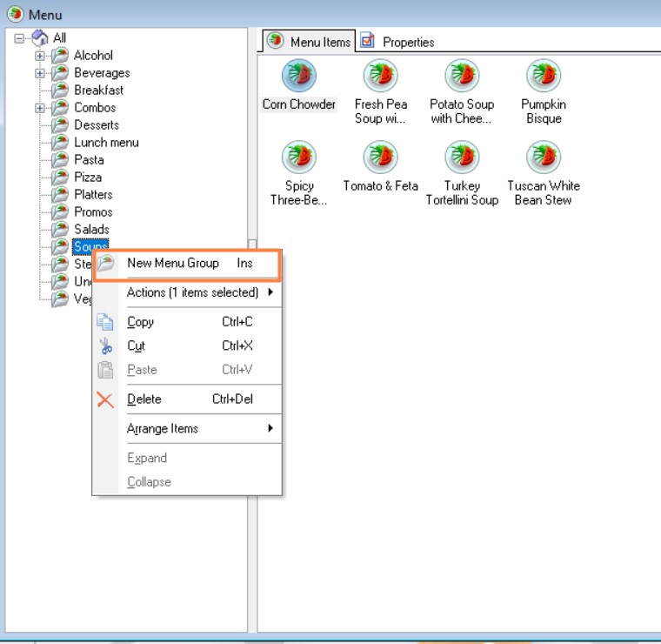Click the Copy pages icon in context menu

point(105,322)
